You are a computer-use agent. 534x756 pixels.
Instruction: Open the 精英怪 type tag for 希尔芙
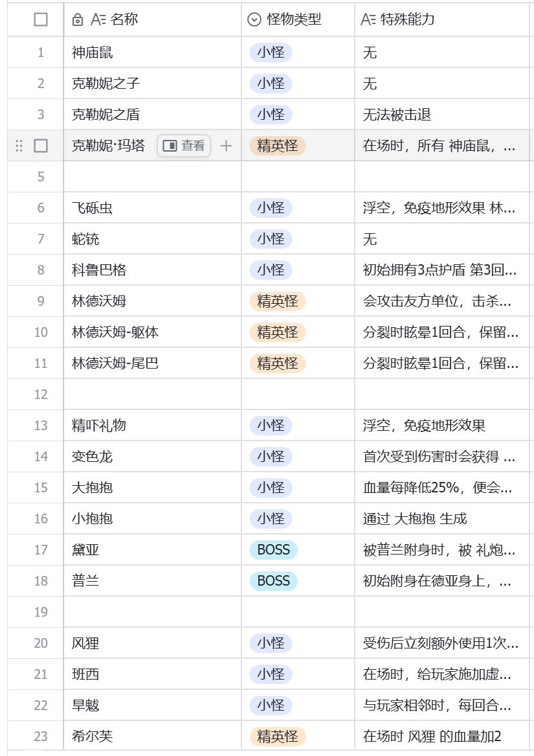click(278, 736)
